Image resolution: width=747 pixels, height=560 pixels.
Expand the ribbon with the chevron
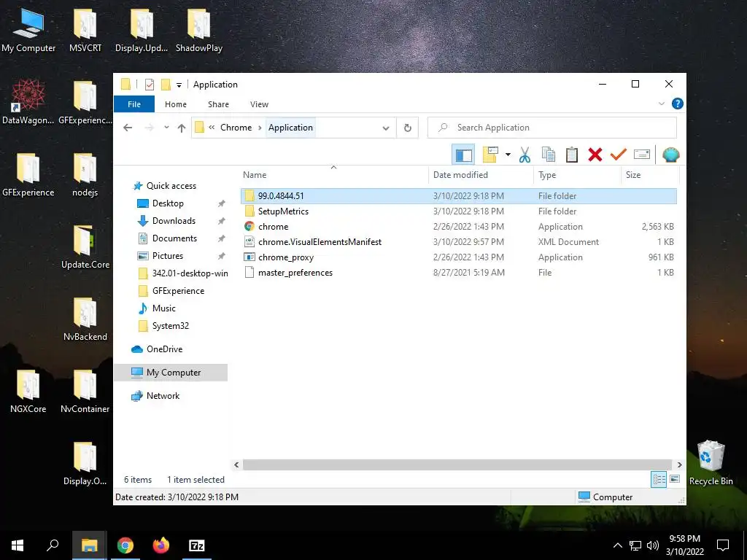(661, 104)
